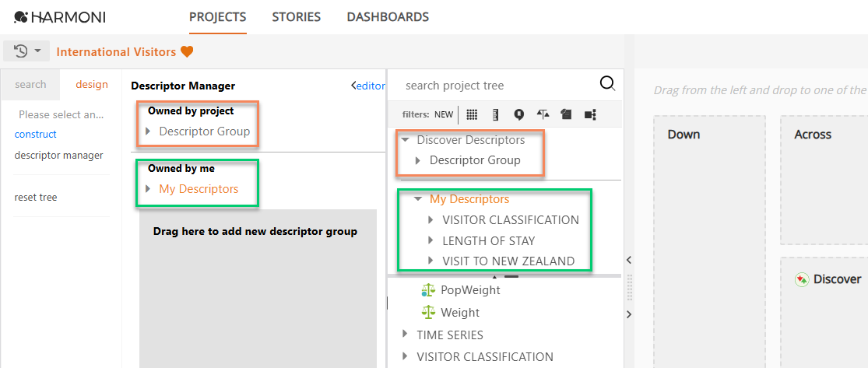Screen dimensions: 868x368
Task: Click the Please select an... prompt
Action: pyautogui.click(x=61, y=114)
